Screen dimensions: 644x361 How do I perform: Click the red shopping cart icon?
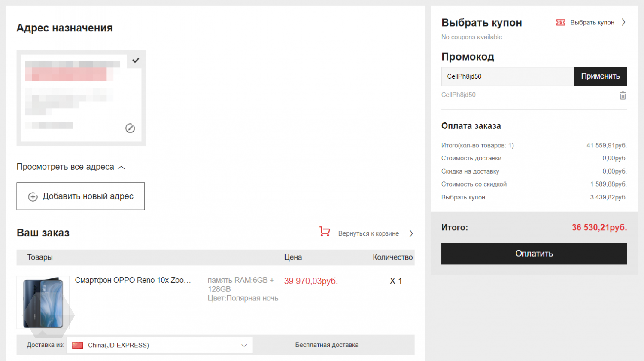[x=325, y=232]
